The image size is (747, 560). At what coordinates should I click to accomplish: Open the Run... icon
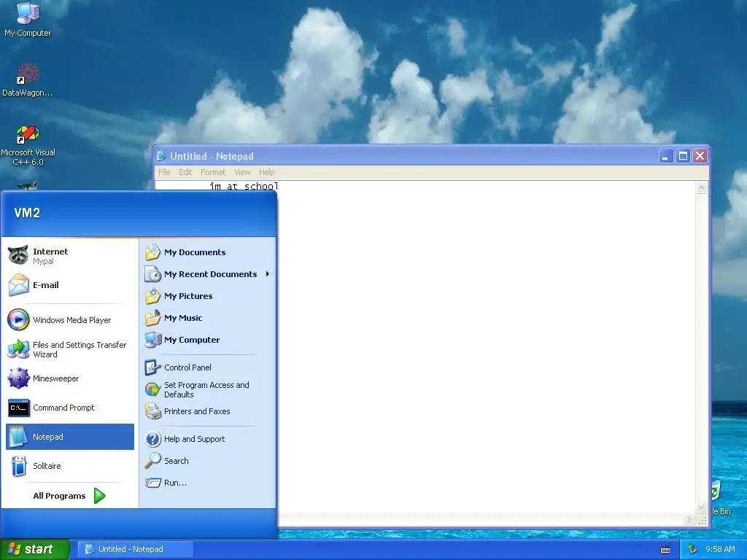(x=153, y=483)
